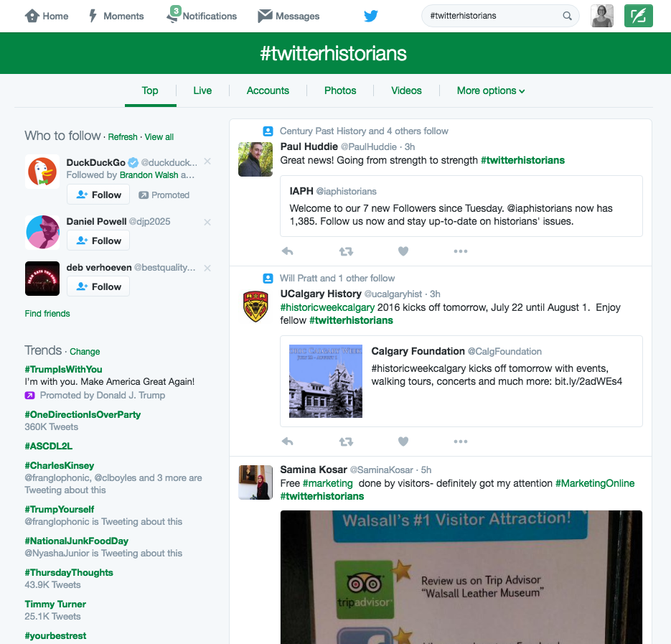The height and width of the screenshot is (644, 671).
Task: Click Daniel Powell's profile picture
Action: tap(42, 233)
